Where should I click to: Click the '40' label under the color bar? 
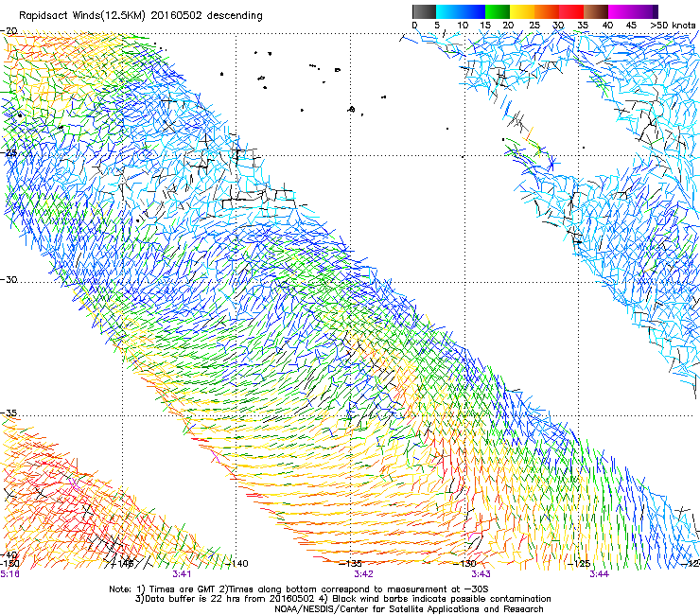coord(607,26)
